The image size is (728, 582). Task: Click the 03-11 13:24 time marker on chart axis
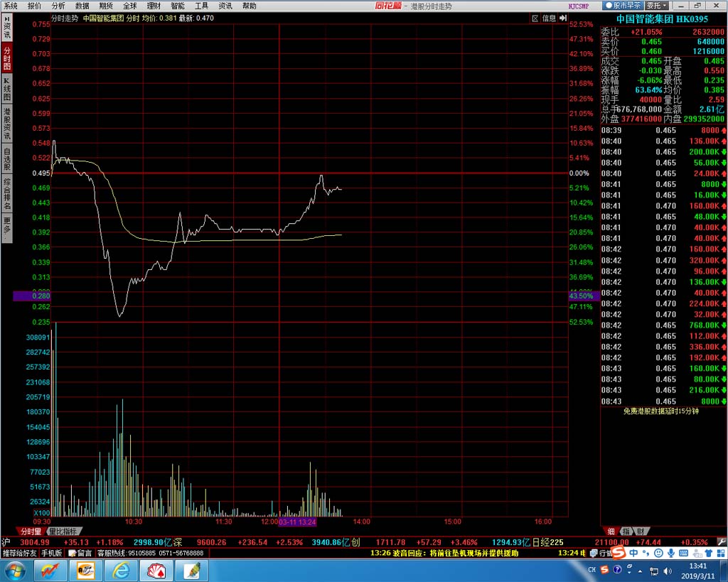(x=297, y=522)
